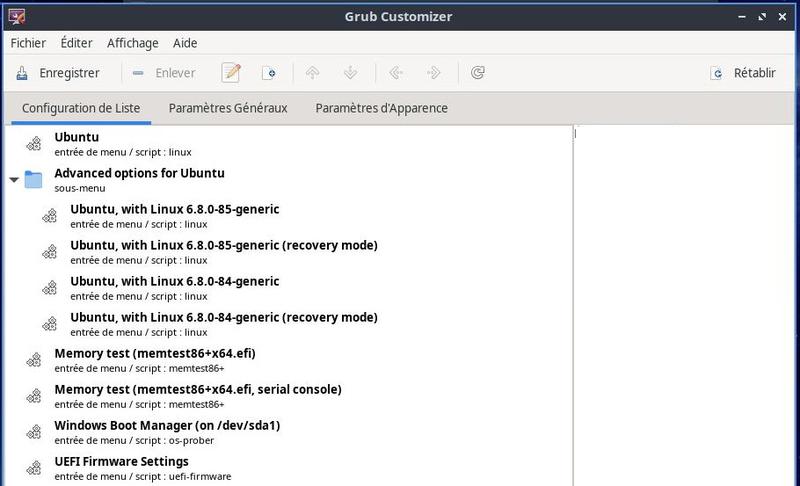Click the right arrow toolbar icon
The image size is (800, 486).
pyautogui.click(x=434, y=73)
